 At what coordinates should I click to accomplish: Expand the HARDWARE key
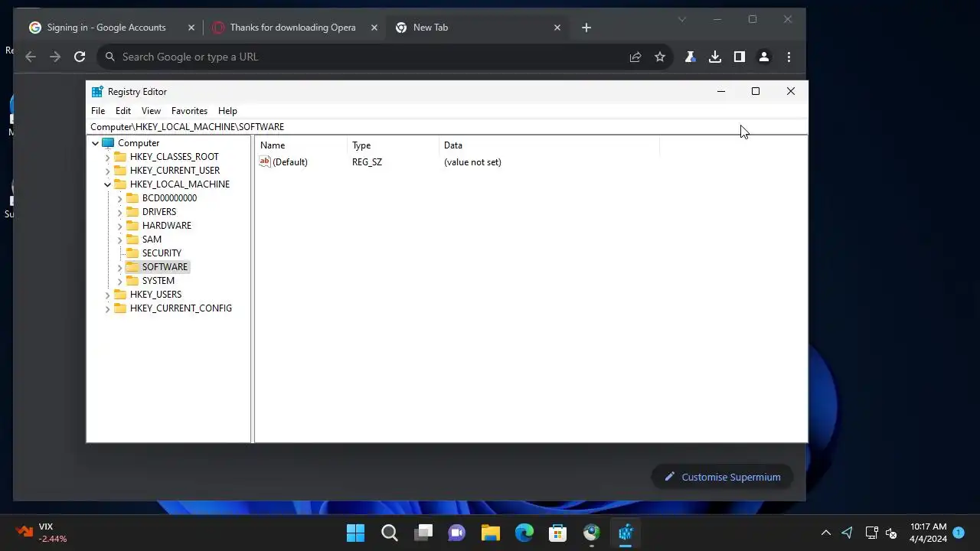click(x=120, y=226)
